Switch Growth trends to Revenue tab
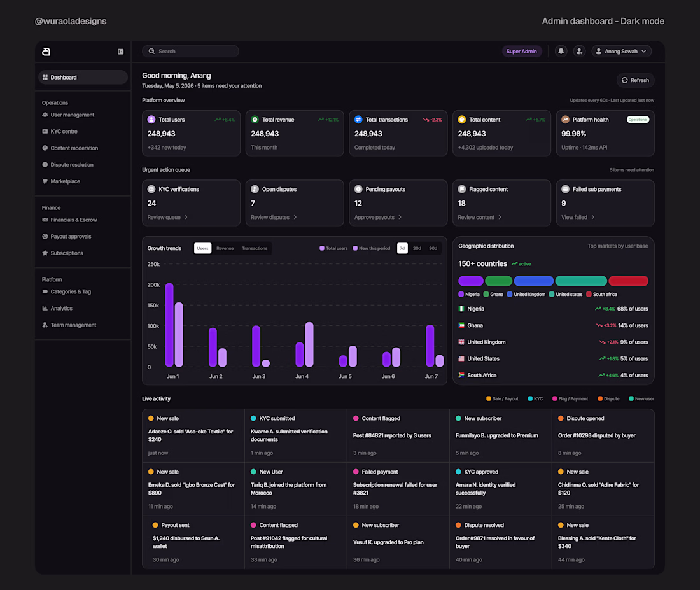700x590 pixels. (x=225, y=248)
